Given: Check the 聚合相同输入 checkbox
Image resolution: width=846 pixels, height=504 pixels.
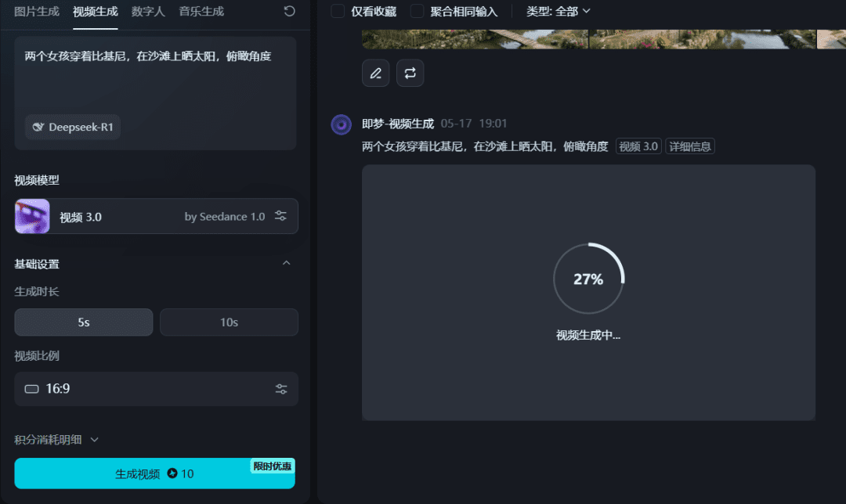Looking at the screenshot, I should click(x=418, y=11).
